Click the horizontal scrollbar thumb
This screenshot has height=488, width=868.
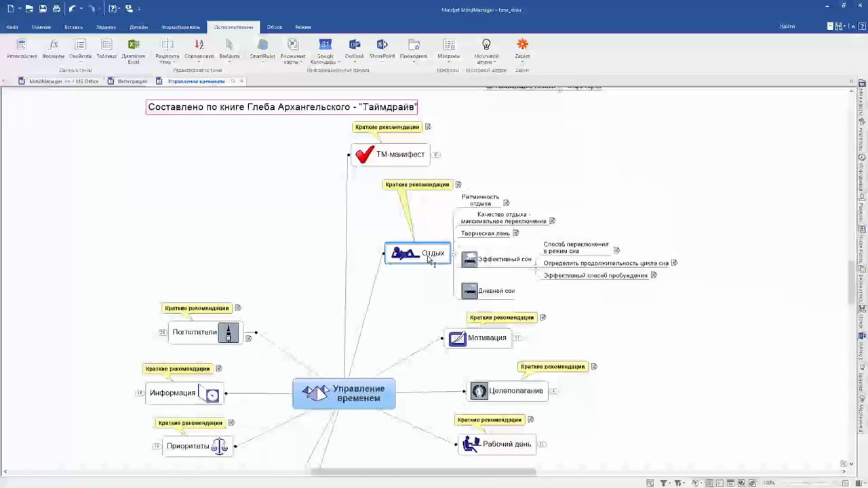(x=422, y=472)
